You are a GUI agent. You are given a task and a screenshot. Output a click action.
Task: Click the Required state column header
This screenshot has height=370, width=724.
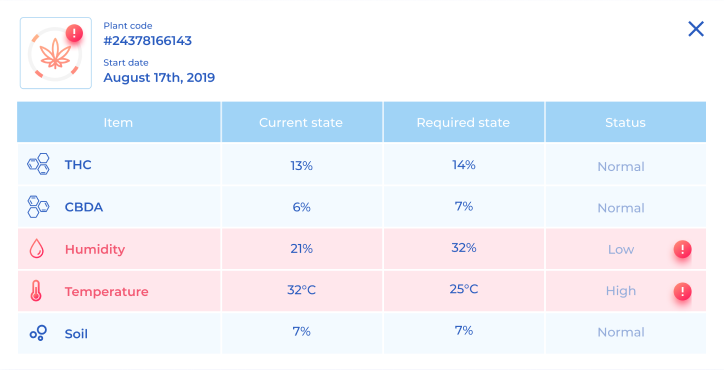coord(464,122)
